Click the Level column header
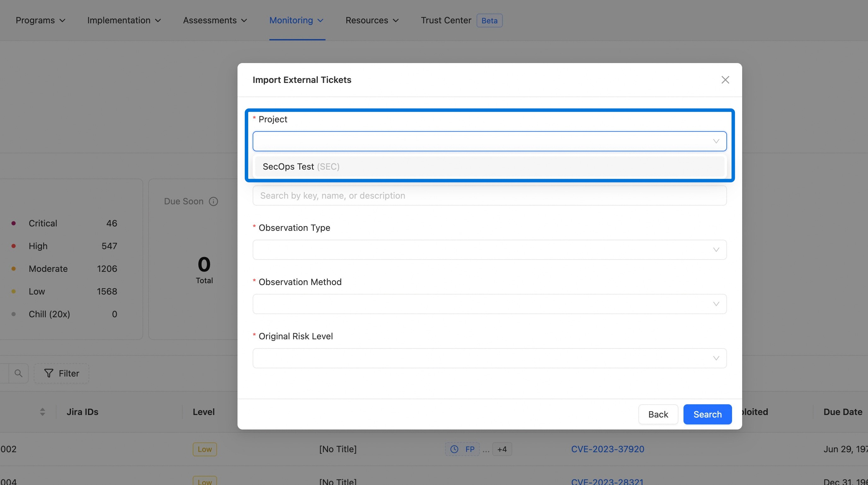868x485 pixels. (203, 412)
